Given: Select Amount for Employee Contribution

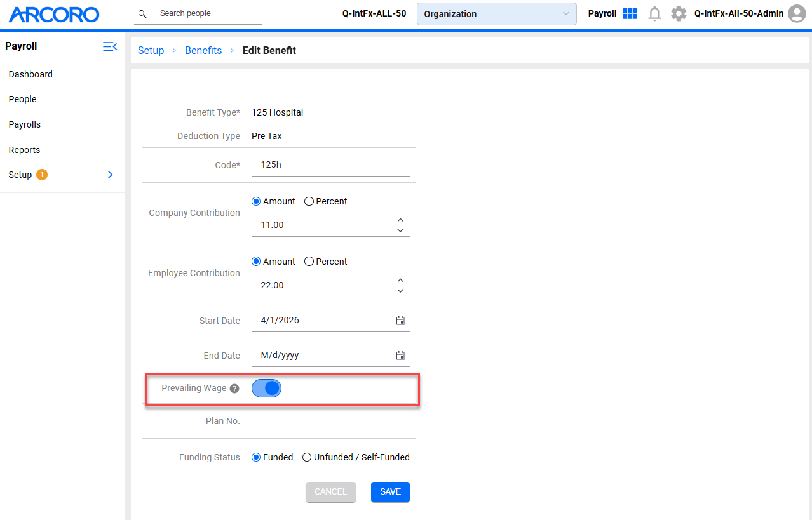Looking at the screenshot, I should click(256, 262).
